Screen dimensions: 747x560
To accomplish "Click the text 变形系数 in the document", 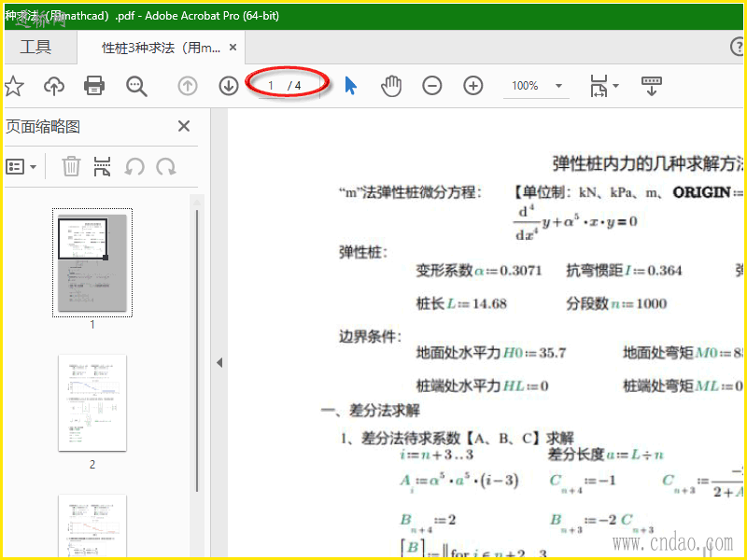I will 444,271.
